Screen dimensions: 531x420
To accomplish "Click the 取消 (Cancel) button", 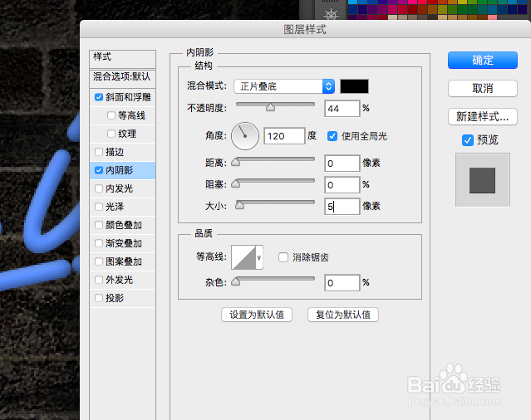I will pos(483,89).
